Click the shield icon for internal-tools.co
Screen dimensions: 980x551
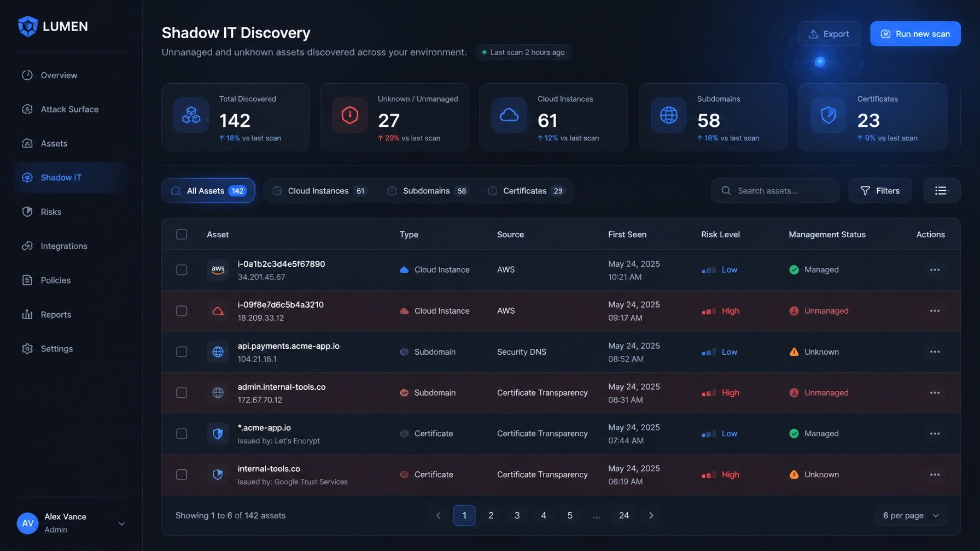point(218,474)
